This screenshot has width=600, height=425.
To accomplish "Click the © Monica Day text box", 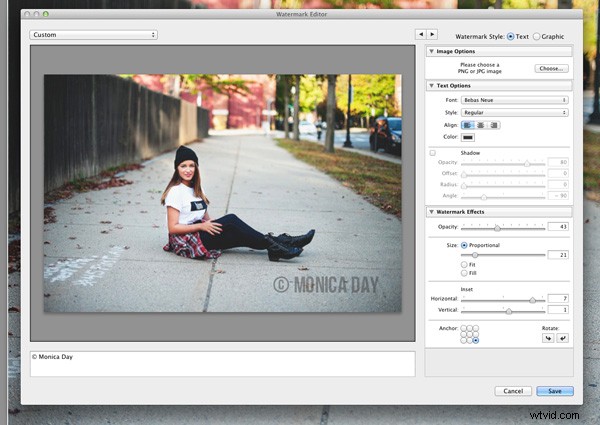I will click(223, 364).
